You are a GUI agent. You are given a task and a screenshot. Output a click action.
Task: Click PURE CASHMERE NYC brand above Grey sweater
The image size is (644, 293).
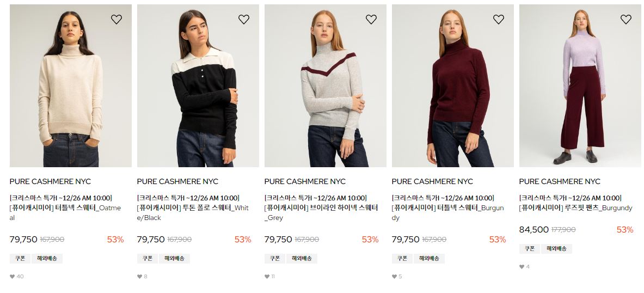pos(305,181)
